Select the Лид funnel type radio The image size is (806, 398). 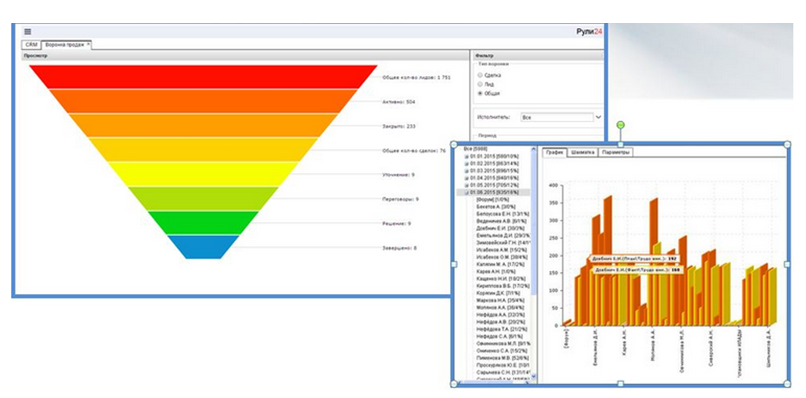tap(480, 84)
